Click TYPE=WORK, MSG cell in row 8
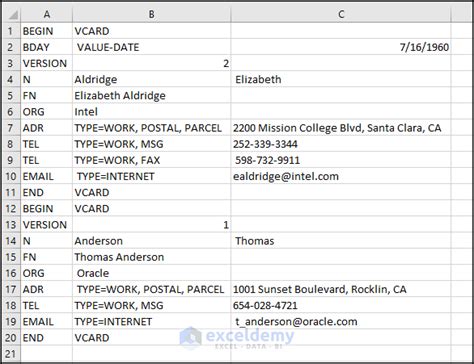Image resolution: width=474 pixels, height=364 pixels. pos(151,144)
